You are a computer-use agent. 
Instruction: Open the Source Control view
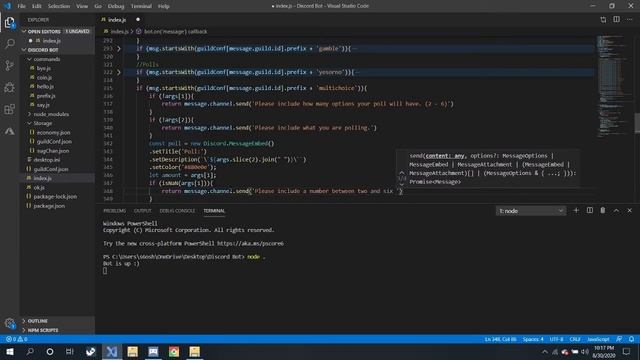pyautogui.click(x=9, y=65)
